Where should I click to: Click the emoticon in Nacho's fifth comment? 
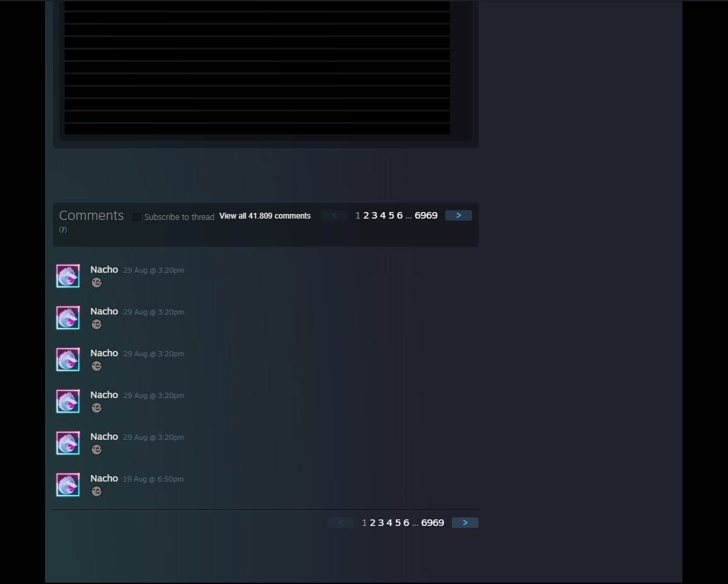(97, 449)
